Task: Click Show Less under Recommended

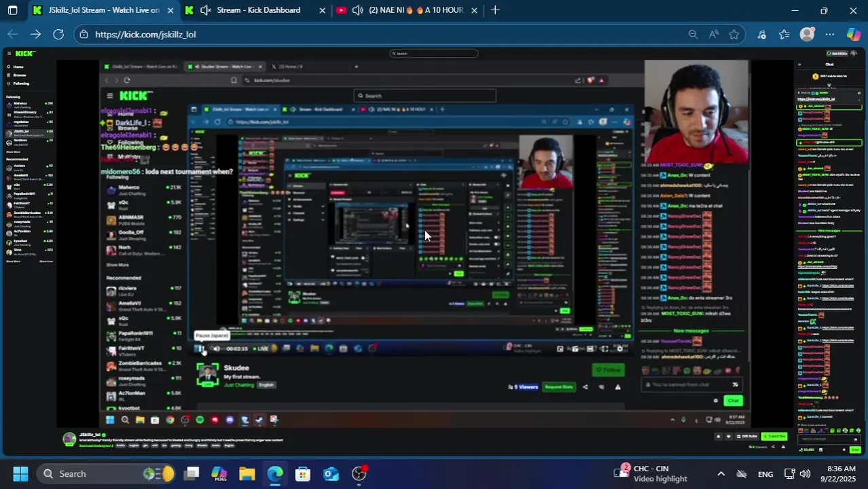Action: point(46,261)
